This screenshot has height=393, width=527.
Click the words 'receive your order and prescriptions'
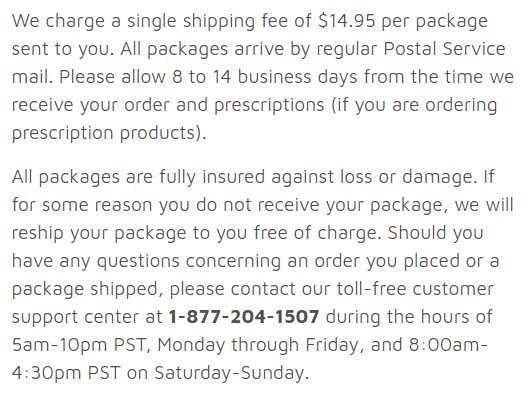click(x=168, y=105)
